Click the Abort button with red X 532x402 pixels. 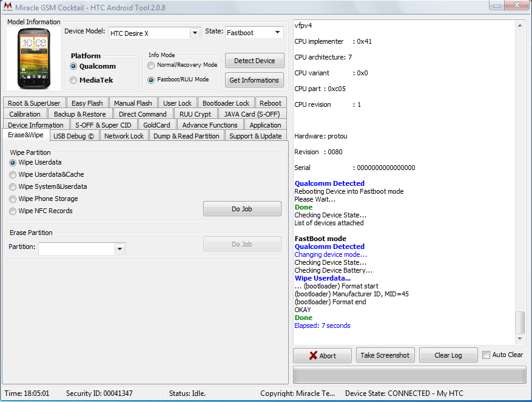[322, 355]
